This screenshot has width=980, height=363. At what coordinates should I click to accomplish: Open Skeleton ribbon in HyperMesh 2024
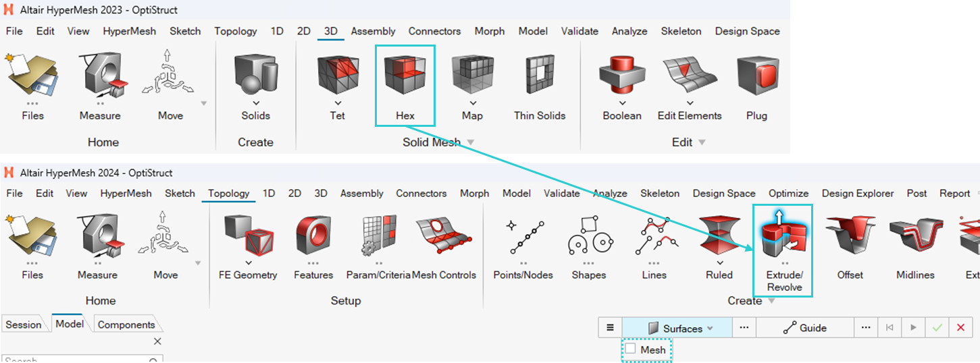pos(660,193)
